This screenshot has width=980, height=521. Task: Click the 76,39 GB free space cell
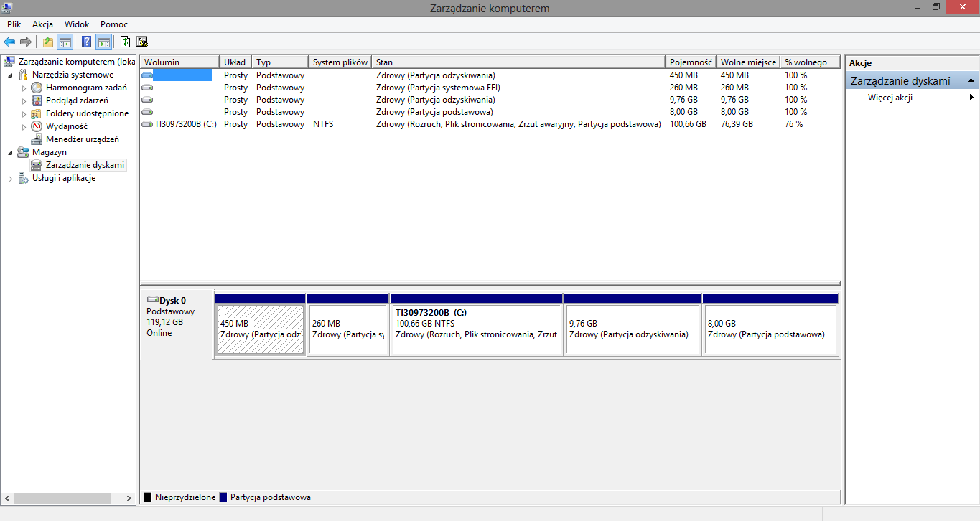pyautogui.click(x=737, y=124)
